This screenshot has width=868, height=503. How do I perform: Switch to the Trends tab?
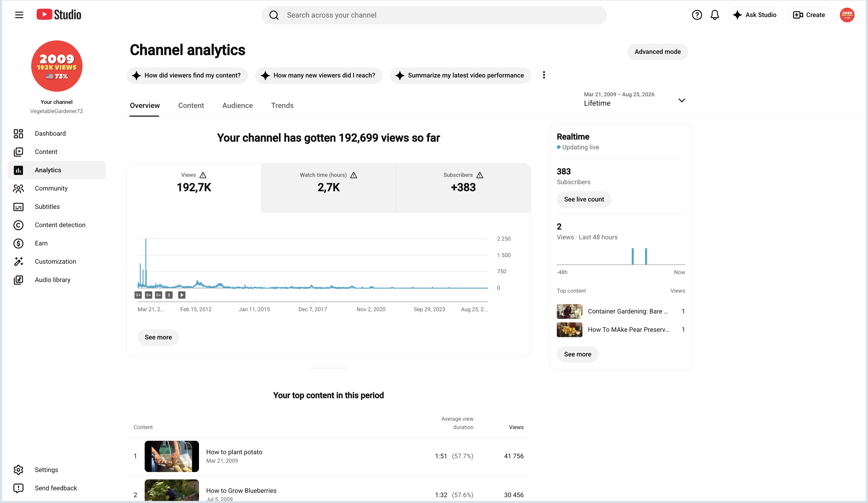point(282,105)
